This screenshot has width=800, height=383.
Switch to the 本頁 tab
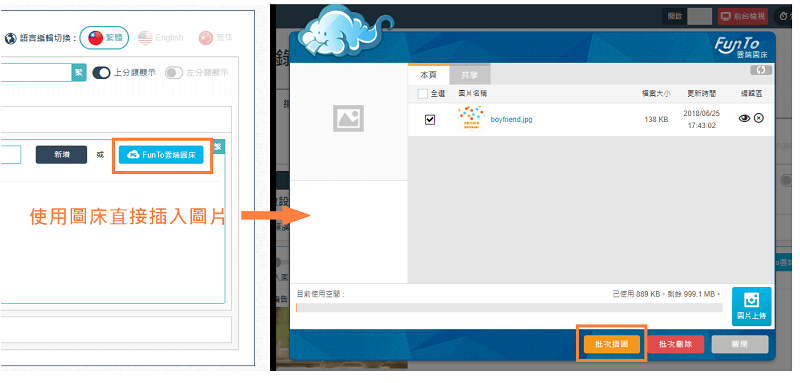point(428,74)
